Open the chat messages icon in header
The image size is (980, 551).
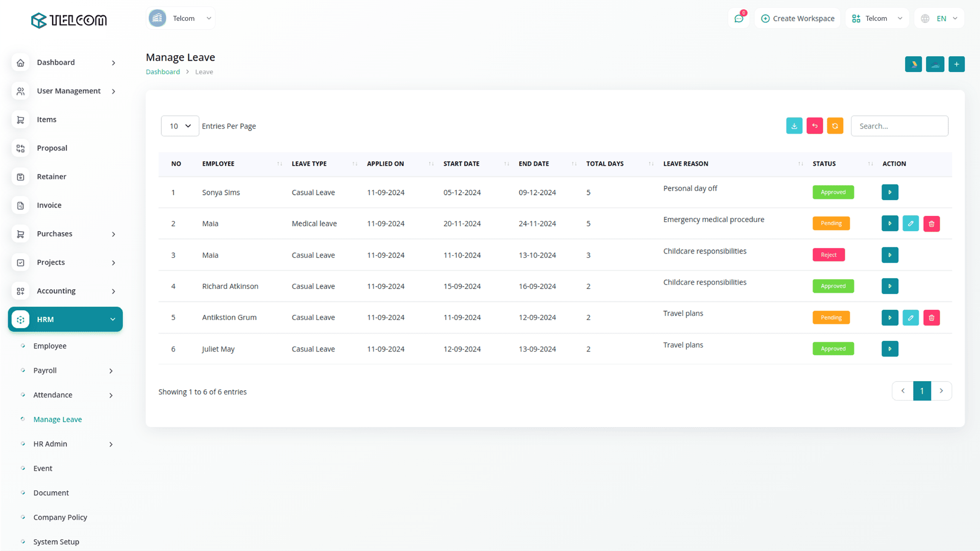pos(739,18)
